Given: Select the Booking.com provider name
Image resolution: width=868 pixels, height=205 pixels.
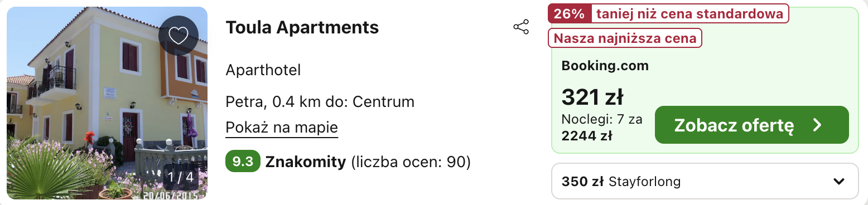Looking at the screenshot, I should coord(605,66).
